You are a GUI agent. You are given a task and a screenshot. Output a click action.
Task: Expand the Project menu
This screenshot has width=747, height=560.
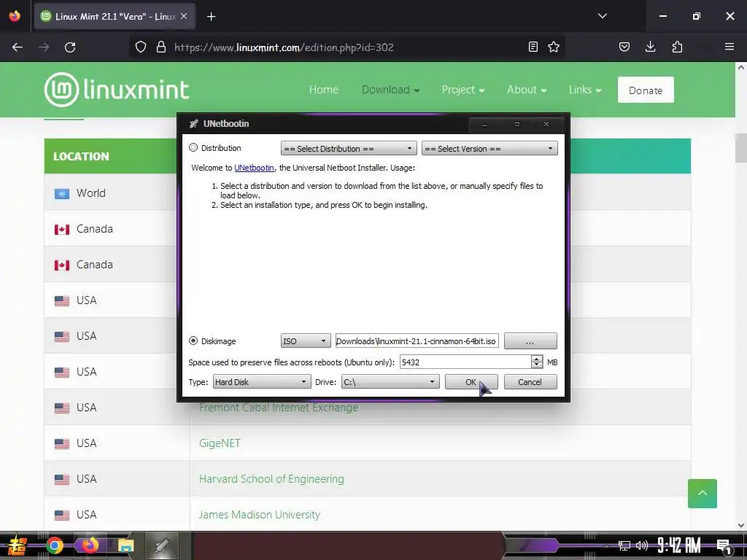(462, 90)
